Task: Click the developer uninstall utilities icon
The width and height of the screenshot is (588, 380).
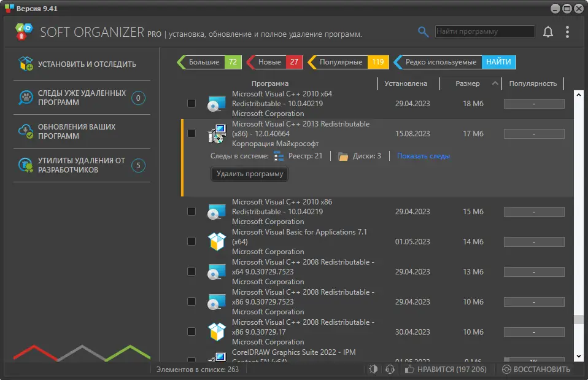Action: pyautogui.click(x=26, y=165)
